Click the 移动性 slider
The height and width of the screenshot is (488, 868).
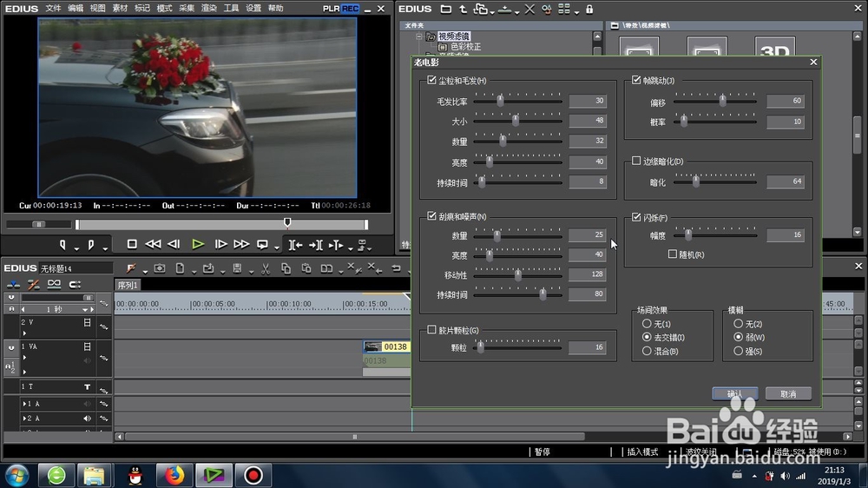(517, 274)
